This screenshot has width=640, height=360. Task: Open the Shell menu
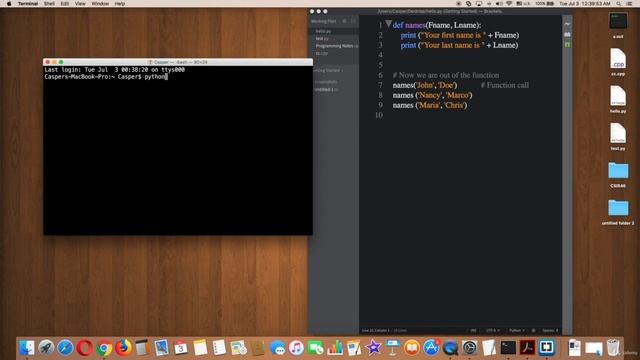click(x=49, y=4)
